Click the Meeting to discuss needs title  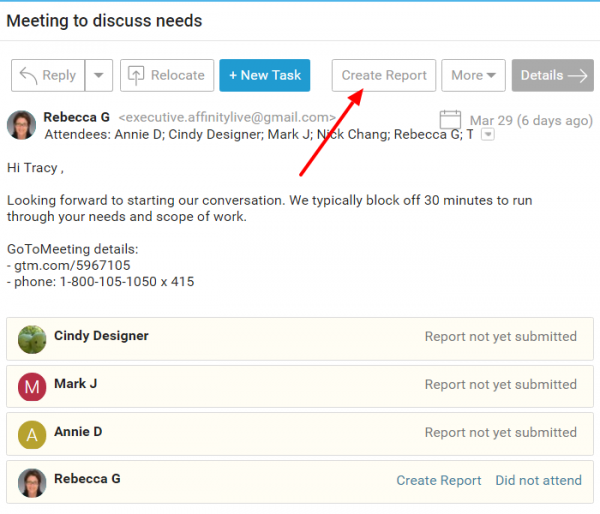click(x=104, y=21)
